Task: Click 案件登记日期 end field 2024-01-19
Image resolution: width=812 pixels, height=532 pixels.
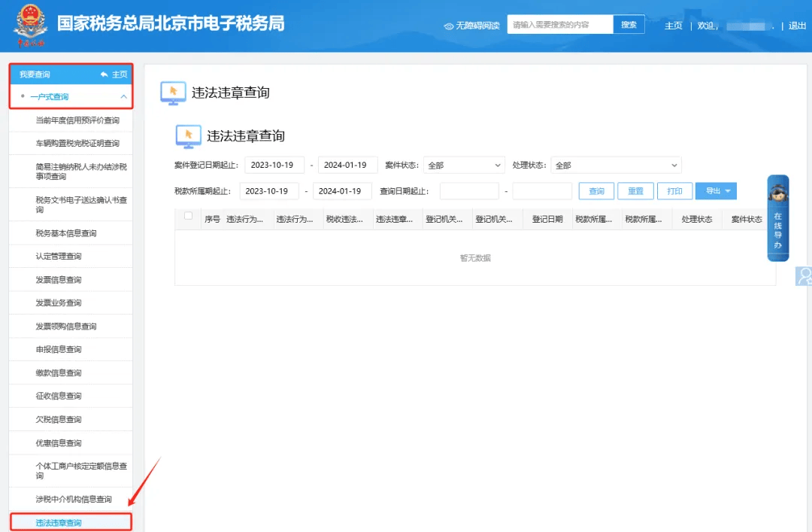Action: [x=347, y=166]
